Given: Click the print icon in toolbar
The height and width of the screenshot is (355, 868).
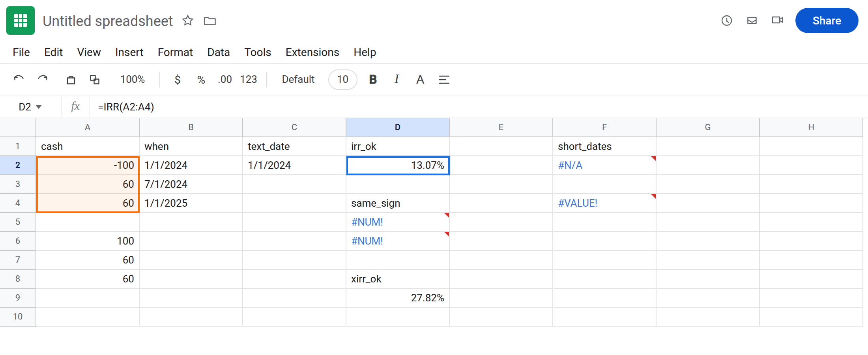Looking at the screenshot, I should [x=71, y=80].
